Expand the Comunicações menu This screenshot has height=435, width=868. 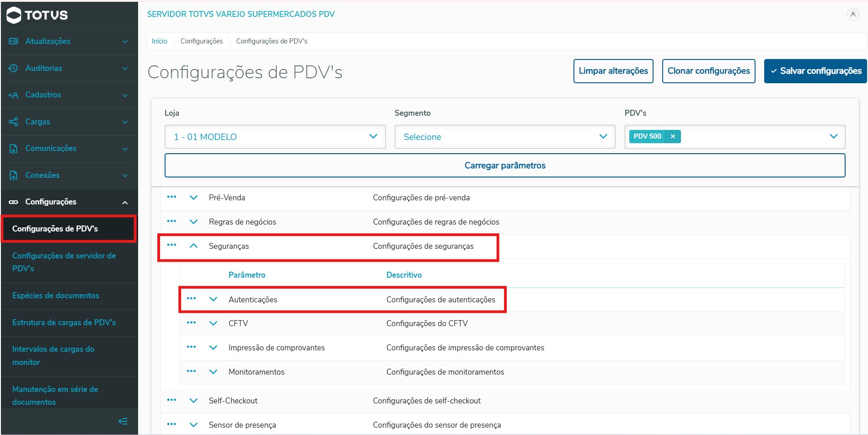tap(125, 149)
